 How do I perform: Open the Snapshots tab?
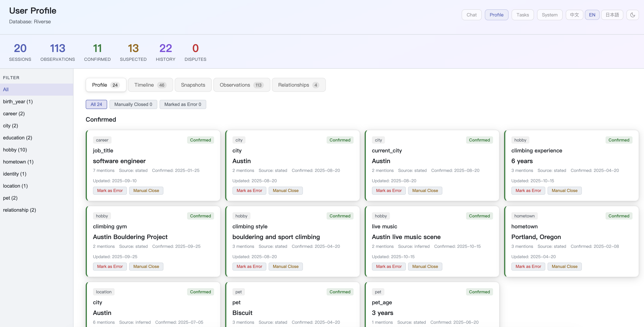pos(193,85)
